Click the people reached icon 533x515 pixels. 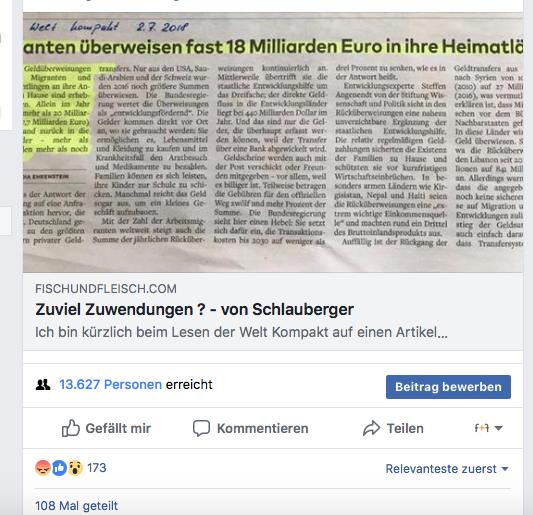[x=43, y=384]
